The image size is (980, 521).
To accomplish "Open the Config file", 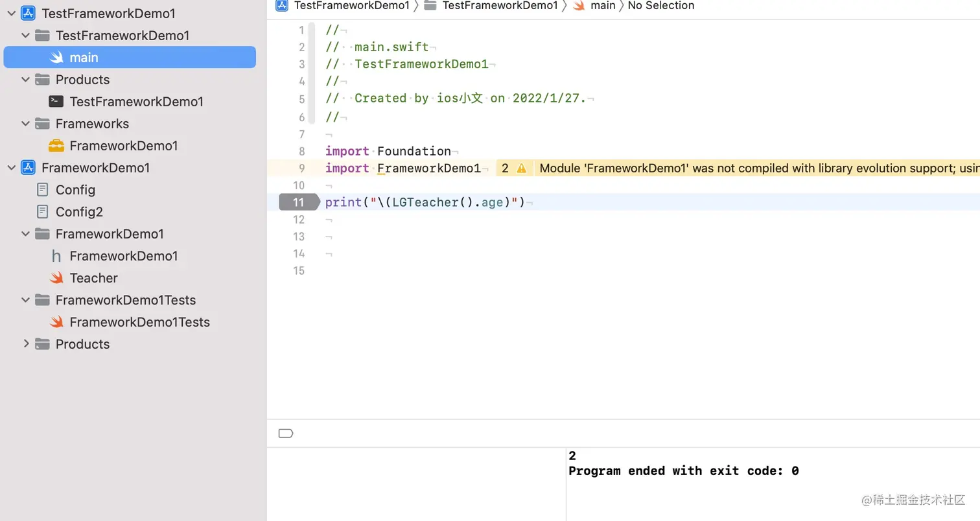I will click(75, 190).
